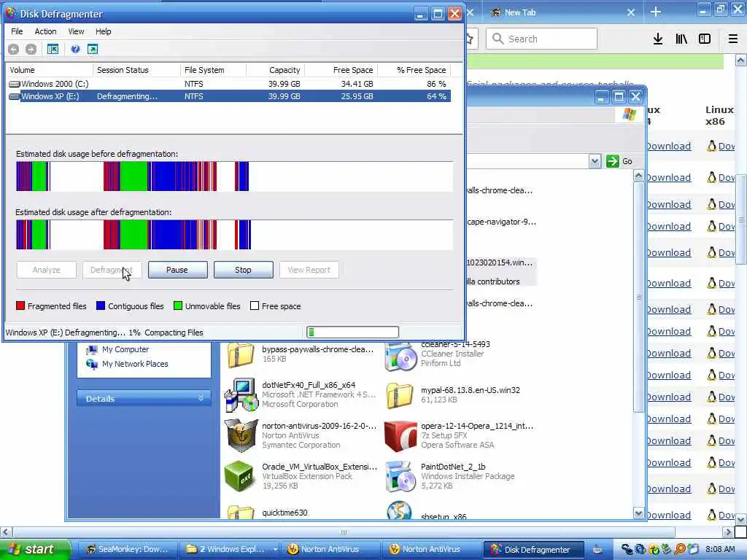747x560 pixels.
Task: Select the PaintDotNet_2_1b installer icon
Action: 400,476
